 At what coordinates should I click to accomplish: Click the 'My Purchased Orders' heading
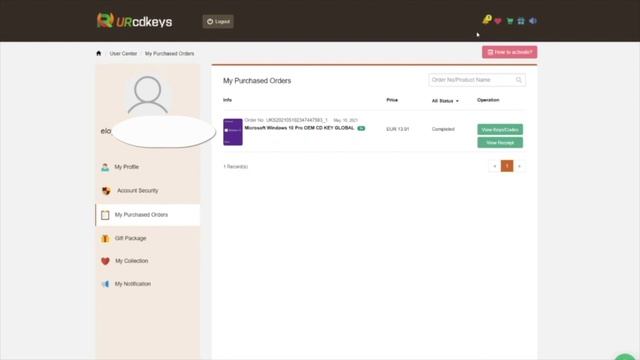point(257,81)
